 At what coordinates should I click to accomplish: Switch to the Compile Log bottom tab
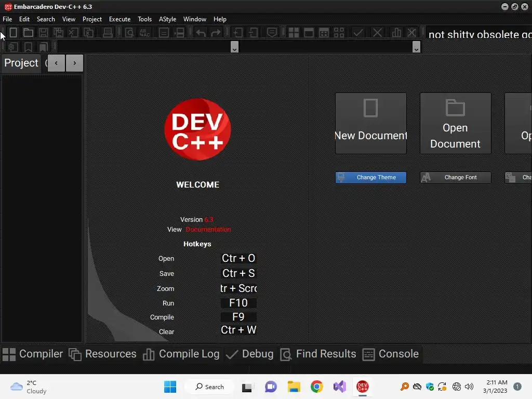181,354
